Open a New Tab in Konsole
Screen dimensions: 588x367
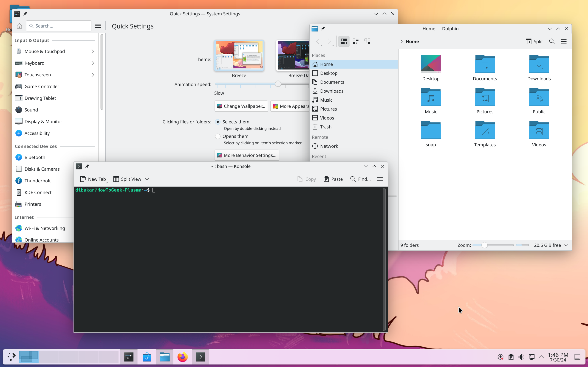[93, 179]
